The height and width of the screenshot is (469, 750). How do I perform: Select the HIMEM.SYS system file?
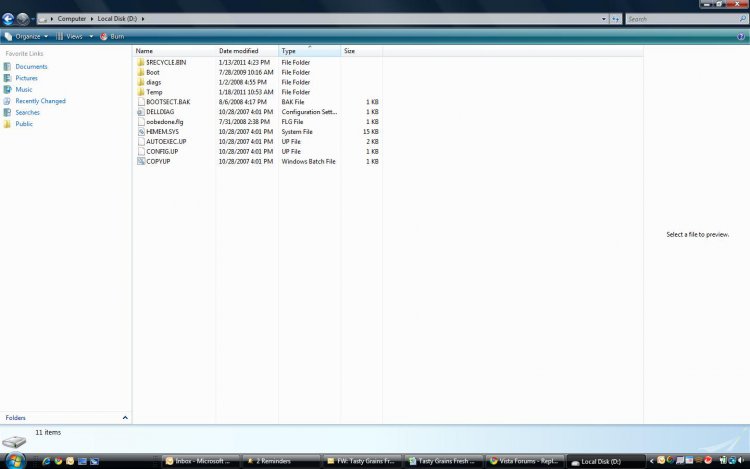[161, 131]
